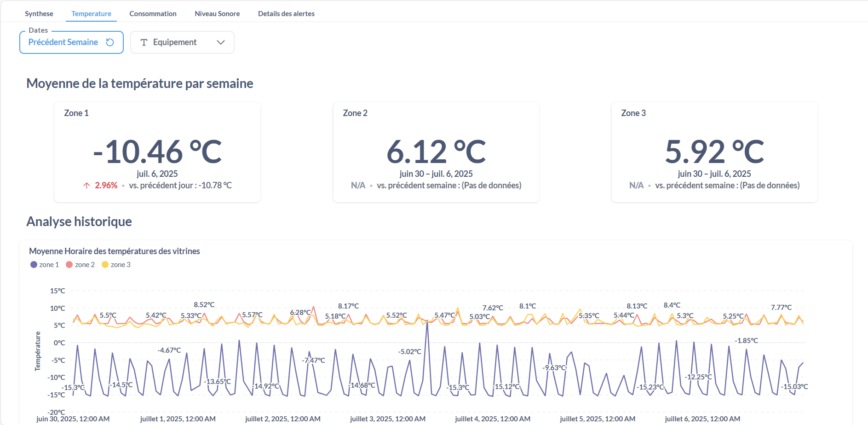
Task: Click the yellow zone 3 legend dot
Action: coord(105,264)
